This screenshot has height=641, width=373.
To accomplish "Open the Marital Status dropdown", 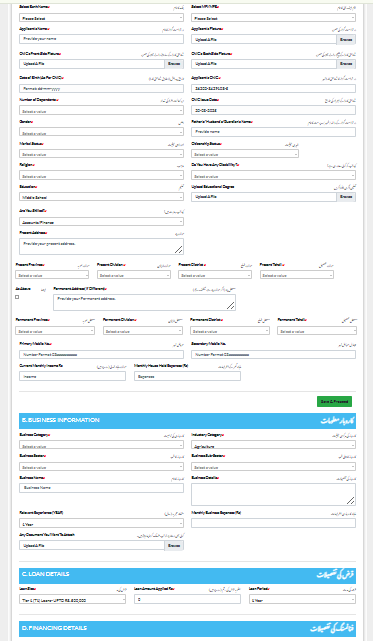I will pos(101,154).
